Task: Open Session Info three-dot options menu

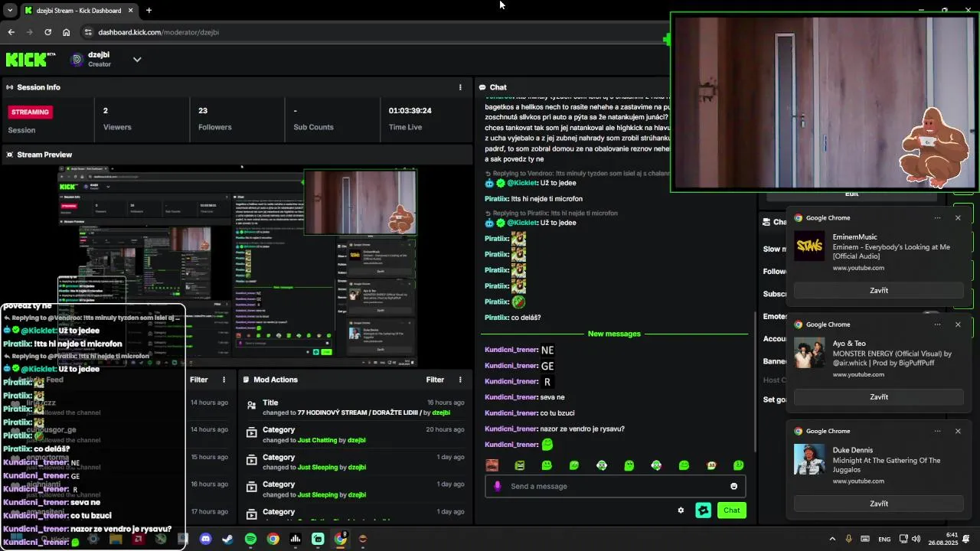Action: click(x=460, y=87)
